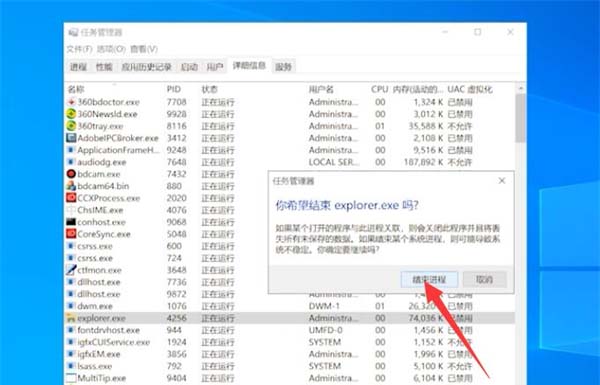Switch to the 启动 tab

189,67
